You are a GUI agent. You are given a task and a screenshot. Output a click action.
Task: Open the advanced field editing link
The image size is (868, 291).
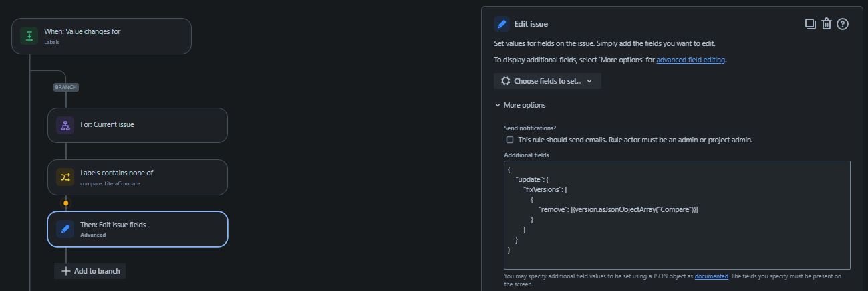691,60
